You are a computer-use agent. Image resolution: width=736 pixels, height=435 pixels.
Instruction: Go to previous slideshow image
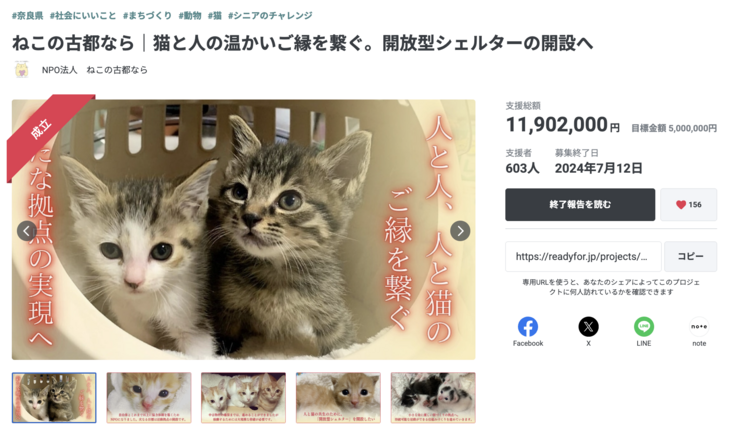[x=27, y=231]
